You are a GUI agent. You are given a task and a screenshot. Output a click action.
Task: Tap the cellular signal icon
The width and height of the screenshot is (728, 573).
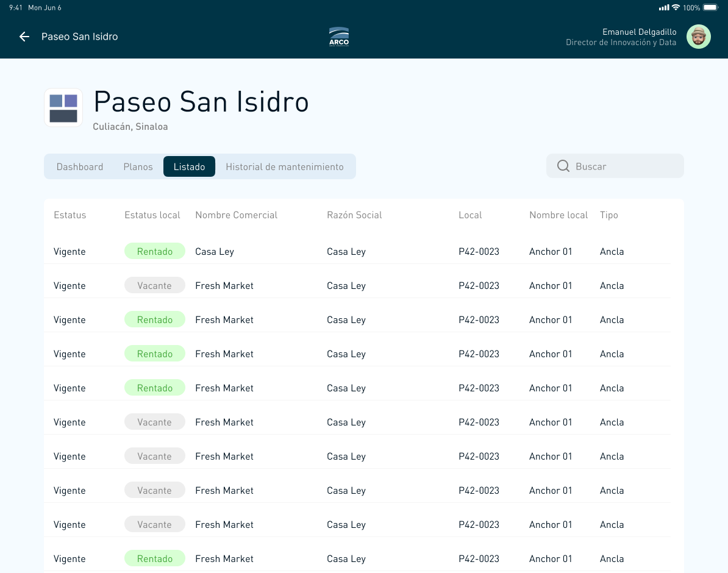pyautogui.click(x=664, y=7)
